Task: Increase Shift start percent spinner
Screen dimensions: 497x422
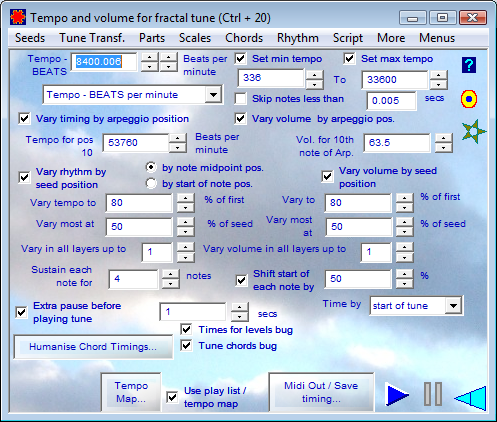Action: point(405,274)
